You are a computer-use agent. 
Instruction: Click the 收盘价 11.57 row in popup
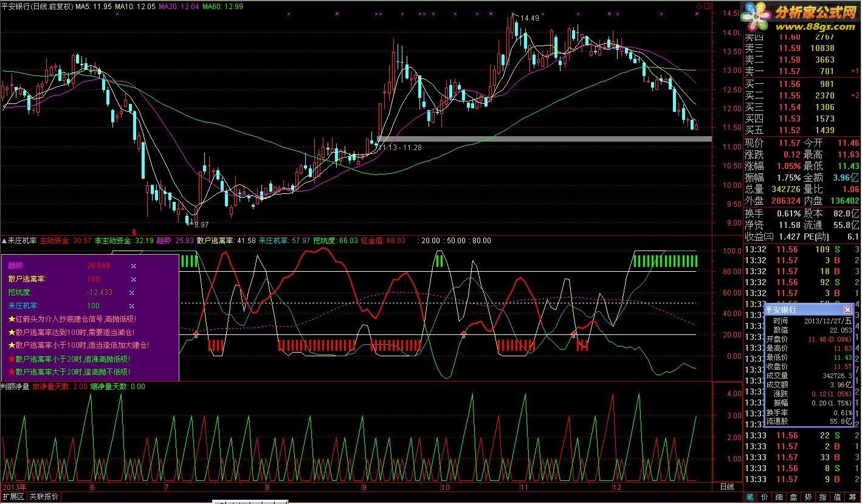[809, 367]
